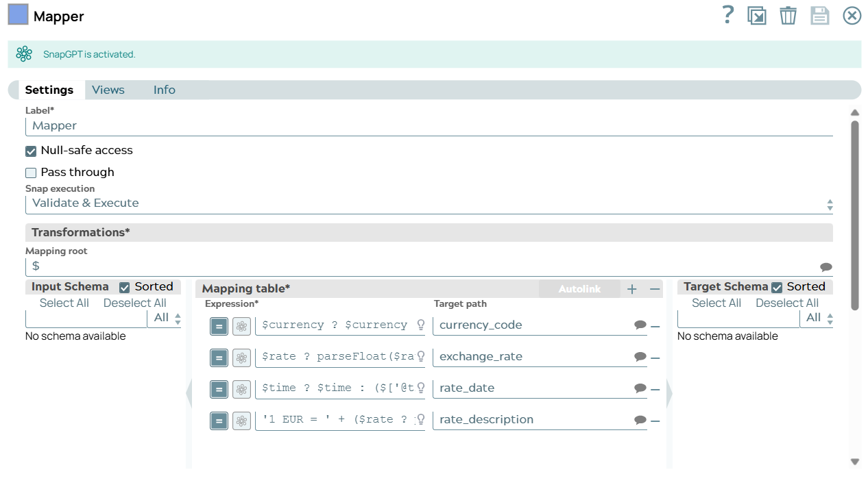Screen dimensions: 868x487
Task: Delete the snap with trash icon
Action: (x=788, y=16)
